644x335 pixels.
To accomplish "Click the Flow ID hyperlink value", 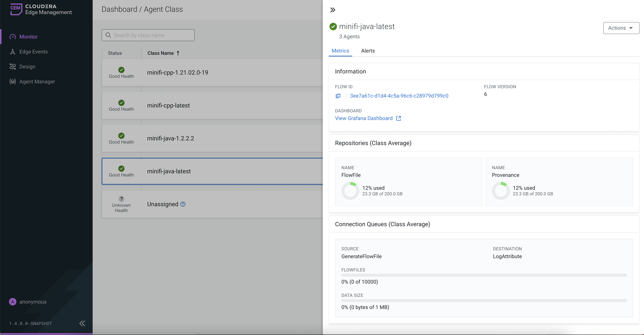I will click(x=399, y=96).
